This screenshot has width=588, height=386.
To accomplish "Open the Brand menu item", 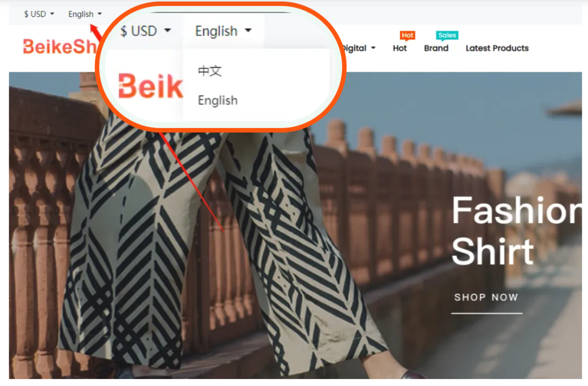I will [x=436, y=48].
